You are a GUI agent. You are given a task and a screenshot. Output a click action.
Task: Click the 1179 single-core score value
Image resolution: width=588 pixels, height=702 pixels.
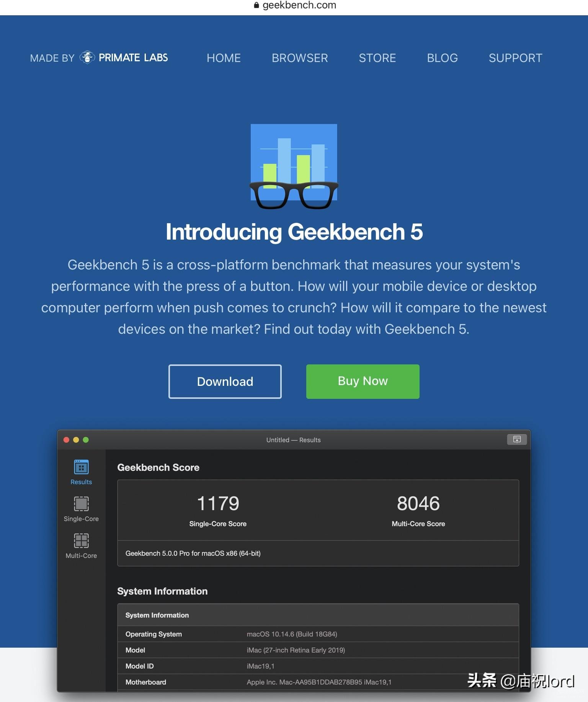218,503
